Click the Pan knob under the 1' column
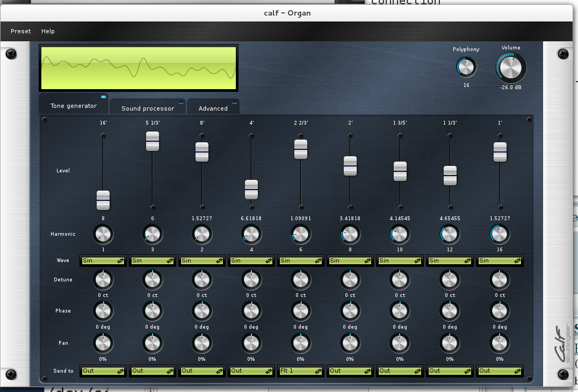Viewport: 578px width, 392px height. pyautogui.click(x=500, y=343)
